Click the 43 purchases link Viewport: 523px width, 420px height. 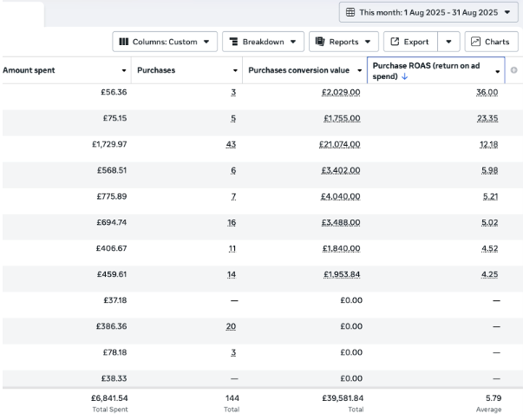(231, 144)
